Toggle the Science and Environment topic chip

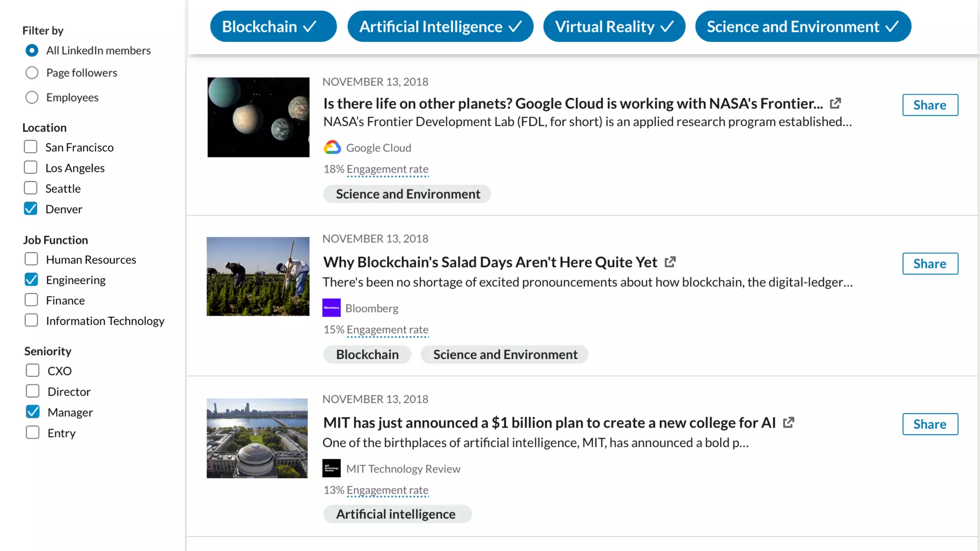click(802, 26)
